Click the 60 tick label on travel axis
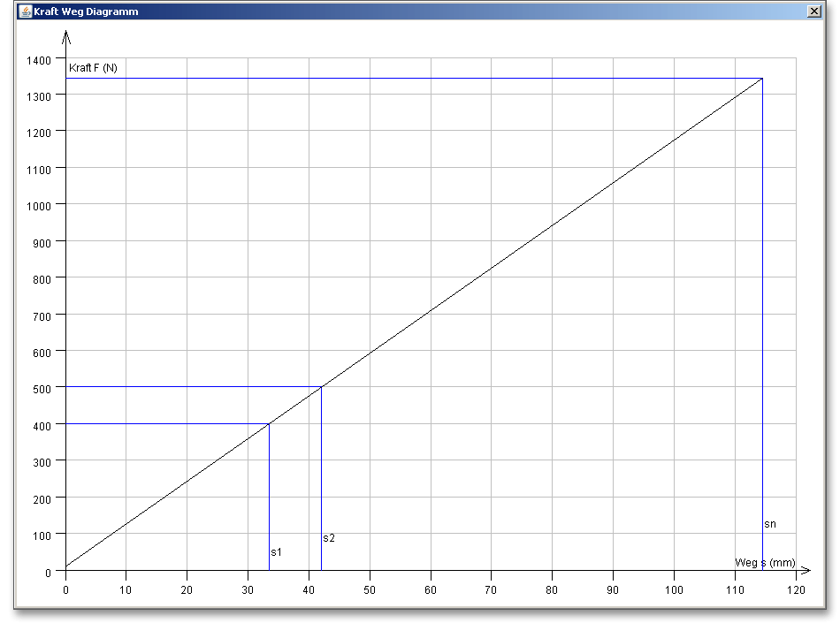This screenshot has width=840, height=623. click(x=431, y=589)
